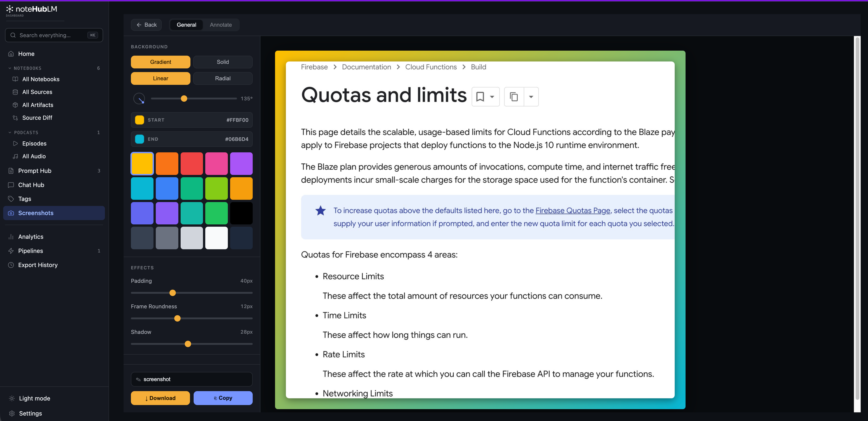Go to Analytics in the sidebar
The height and width of the screenshot is (421, 868).
pyautogui.click(x=54, y=237)
